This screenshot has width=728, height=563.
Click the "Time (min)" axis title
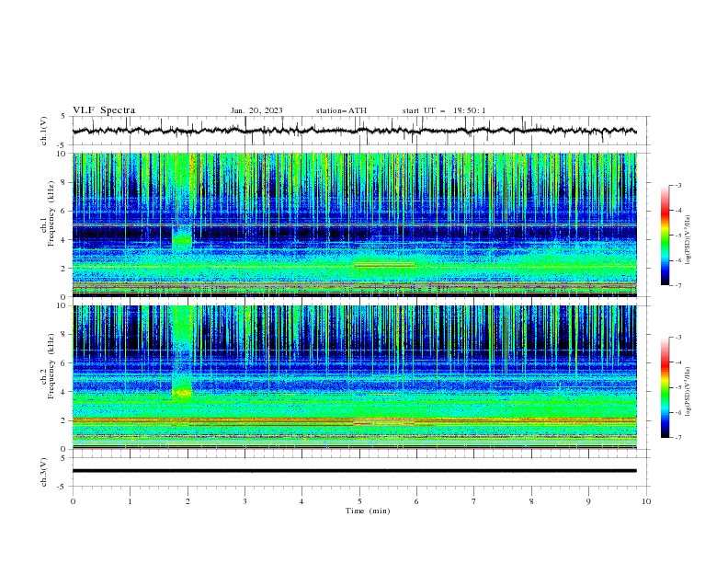tap(368, 511)
